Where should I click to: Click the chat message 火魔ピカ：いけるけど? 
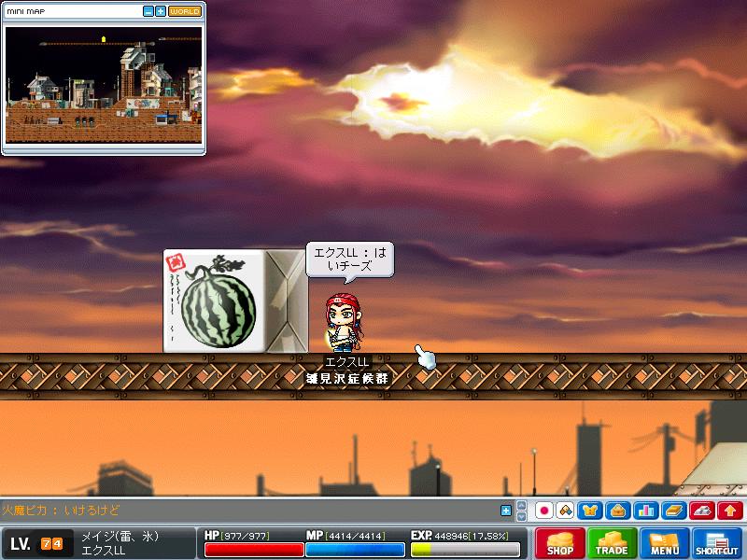61,511
